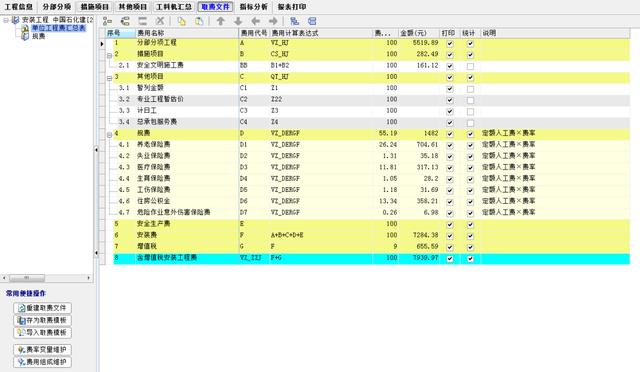
Task: Collapse row 2 措施项目 in the table
Action: [x=109, y=55]
